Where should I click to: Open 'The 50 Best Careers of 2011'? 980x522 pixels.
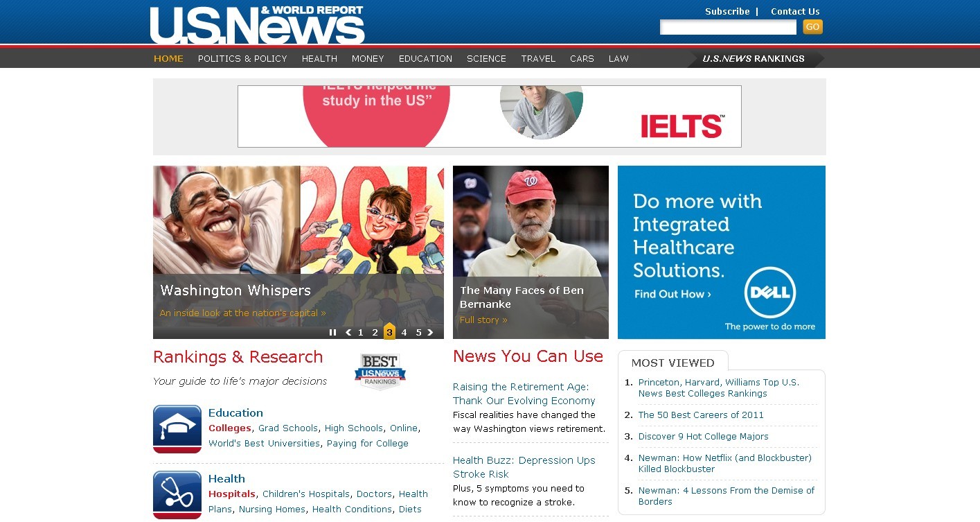[701, 415]
